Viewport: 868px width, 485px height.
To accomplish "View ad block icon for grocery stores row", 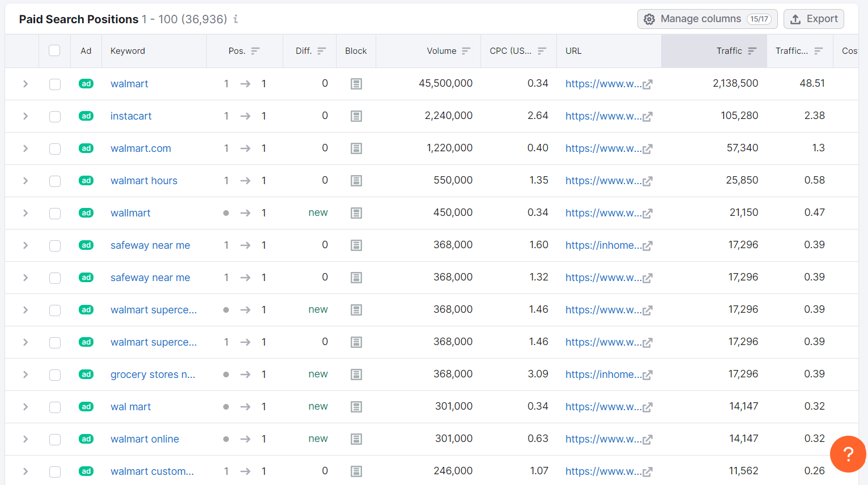I will click(x=356, y=375).
